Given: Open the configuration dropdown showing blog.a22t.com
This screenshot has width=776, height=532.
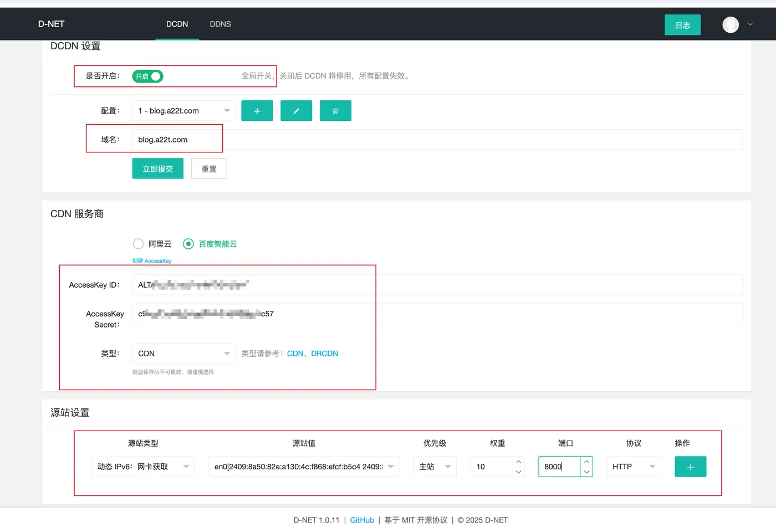Looking at the screenshot, I should [x=183, y=110].
